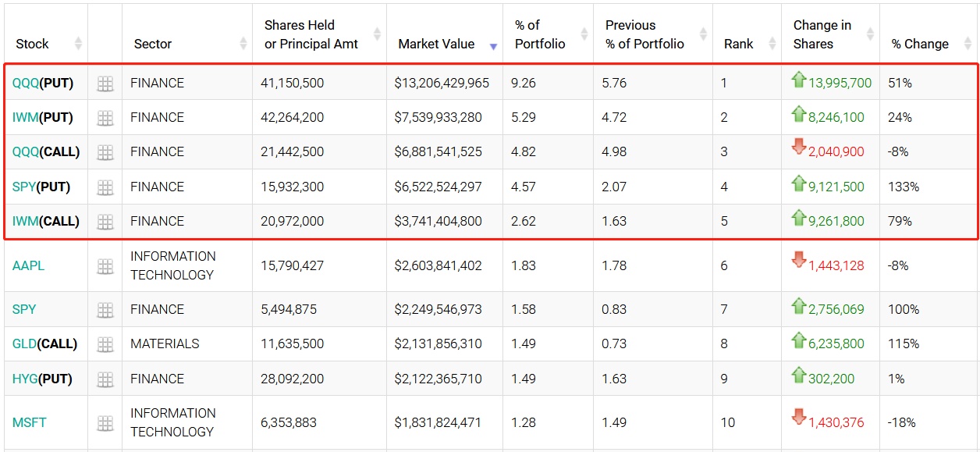Click the red down arrow for AAPL shares
This screenshot has width=980, height=452.
[x=798, y=261]
